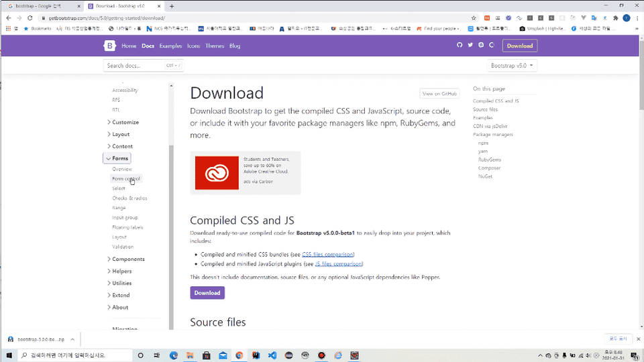644x362 pixels.
Task: Click the Adobe Creative Cloud ad image
Action: (217, 173)
